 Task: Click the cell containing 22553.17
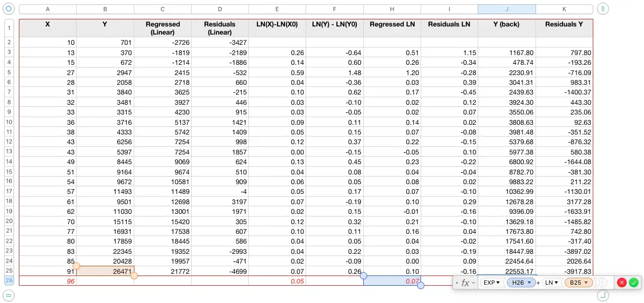(507, 271)
